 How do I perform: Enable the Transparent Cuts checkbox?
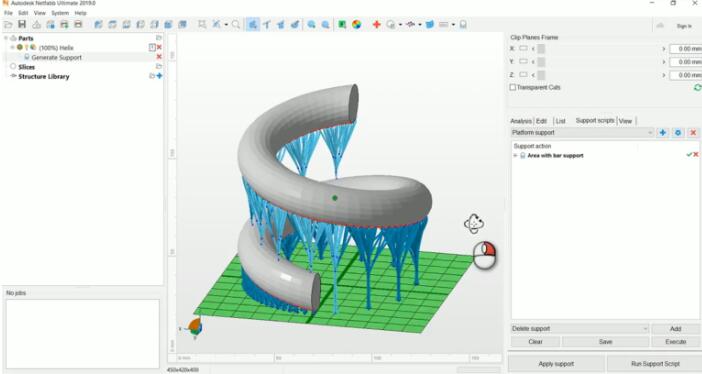(513, 87)
